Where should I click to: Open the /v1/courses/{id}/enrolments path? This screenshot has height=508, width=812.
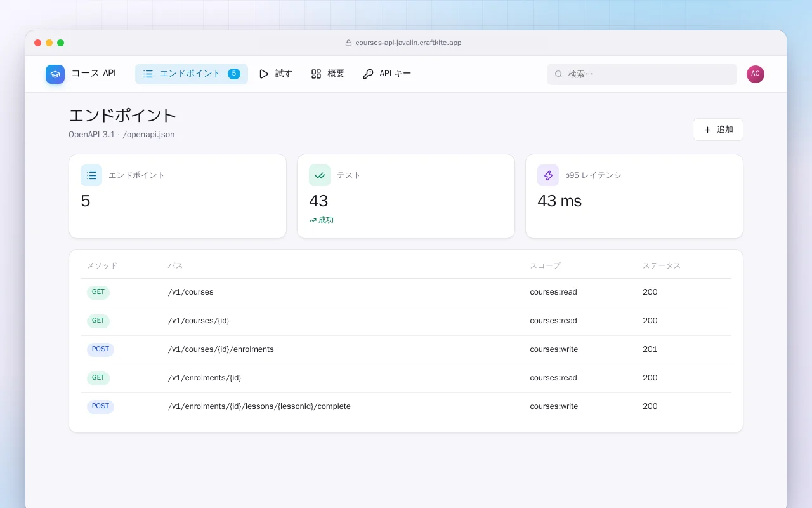click(221, 349)
